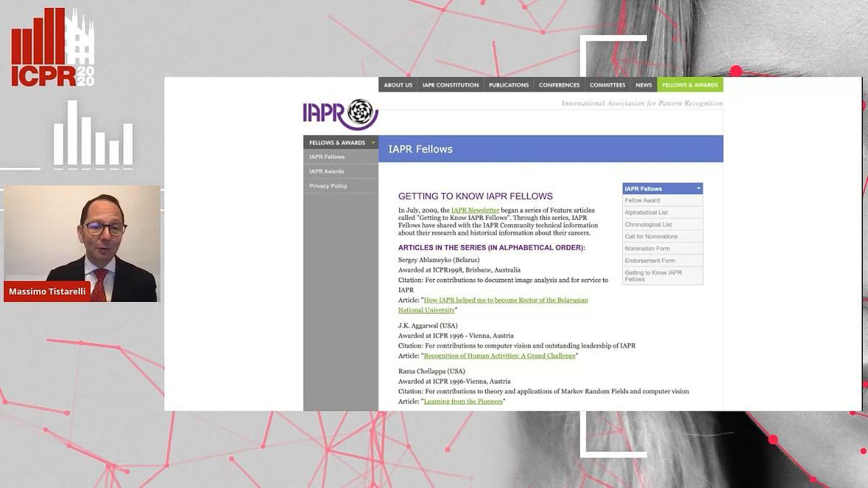Image resolution: width=868 pixels, height=488 pixels.
Task: Click the name Rama Chellappa (USA)
Action: coord(432,371)
